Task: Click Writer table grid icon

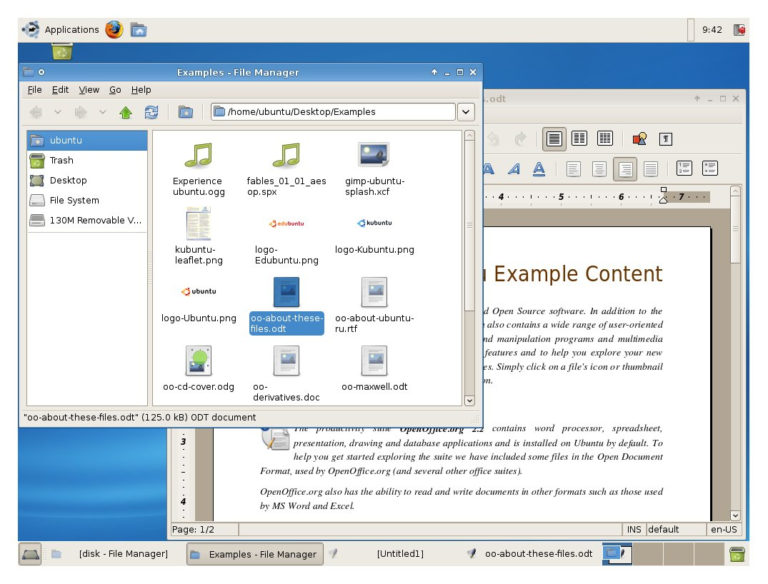Action: pos(605,139)
